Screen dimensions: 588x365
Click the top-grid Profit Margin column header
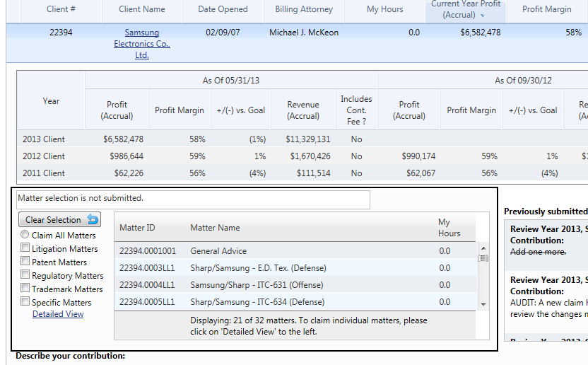pos(547,9)
